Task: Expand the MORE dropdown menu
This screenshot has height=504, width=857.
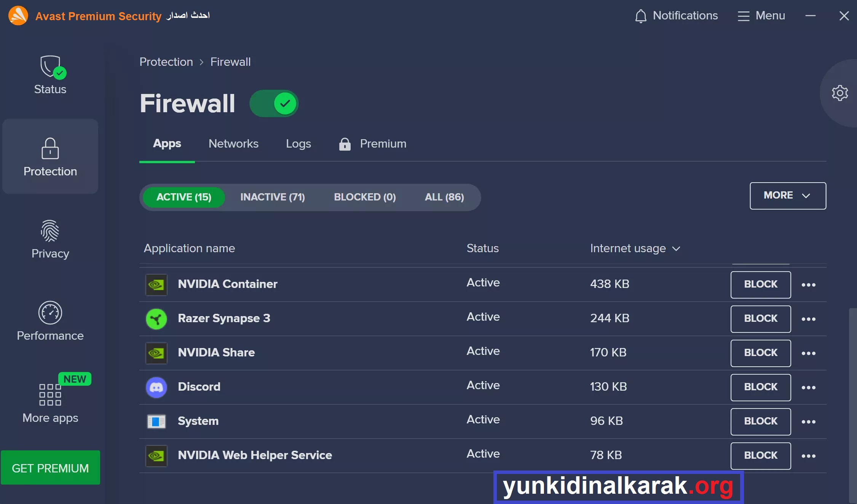Action: (x=787, y=196)
